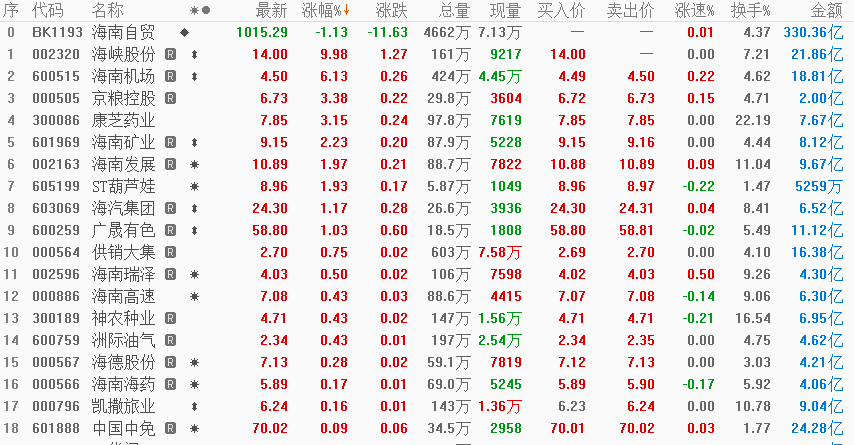The width and height of the screenshot is (854, 445).
Task: Click the R badge beside 广晟有色
Action: [x=170, y=230]
